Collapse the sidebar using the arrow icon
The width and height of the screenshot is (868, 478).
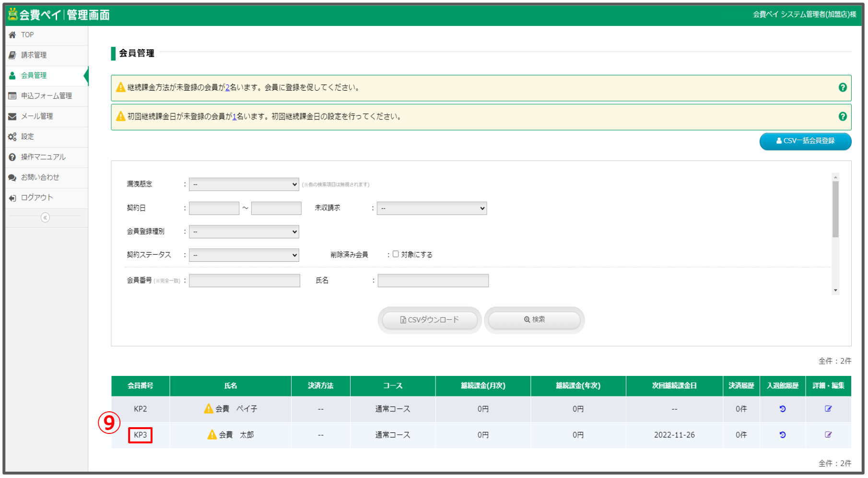tap(45, 218)
